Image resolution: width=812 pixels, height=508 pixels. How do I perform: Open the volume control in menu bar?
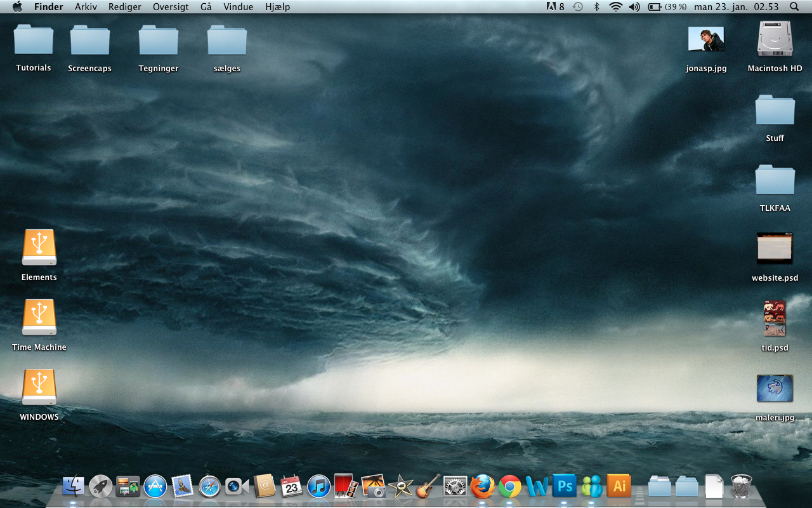(634, 7)
